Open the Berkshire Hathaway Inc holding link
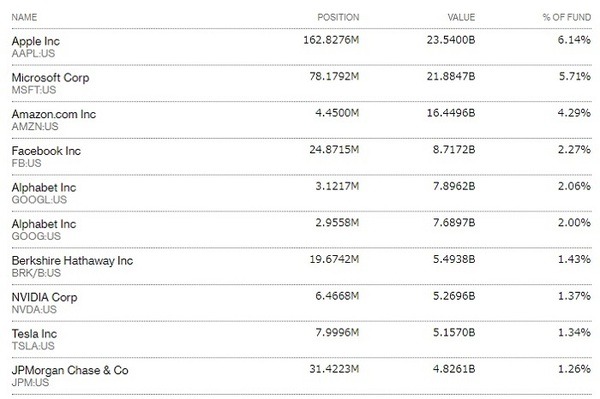Screen dimensions: 600x399 72,261
